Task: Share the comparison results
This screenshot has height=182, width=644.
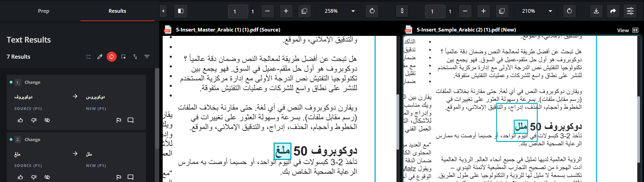Action: point(613,11)
